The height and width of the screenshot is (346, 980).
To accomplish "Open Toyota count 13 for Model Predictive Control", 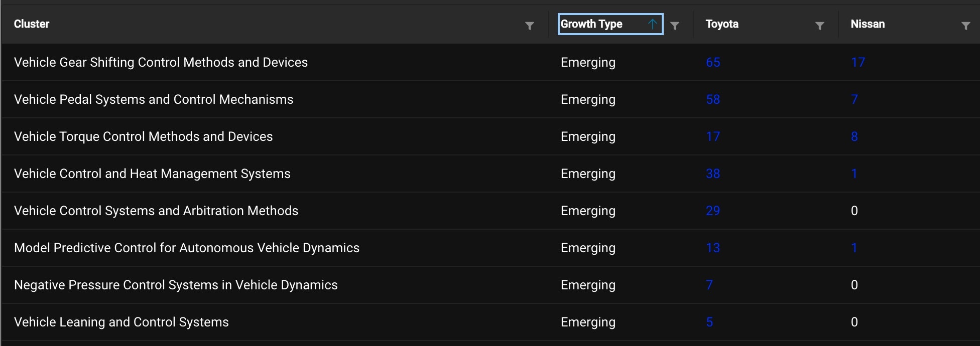I will coord(713,248).
